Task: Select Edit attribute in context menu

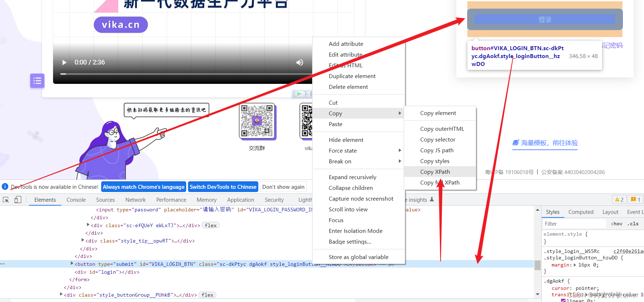Action: (359, 54)
